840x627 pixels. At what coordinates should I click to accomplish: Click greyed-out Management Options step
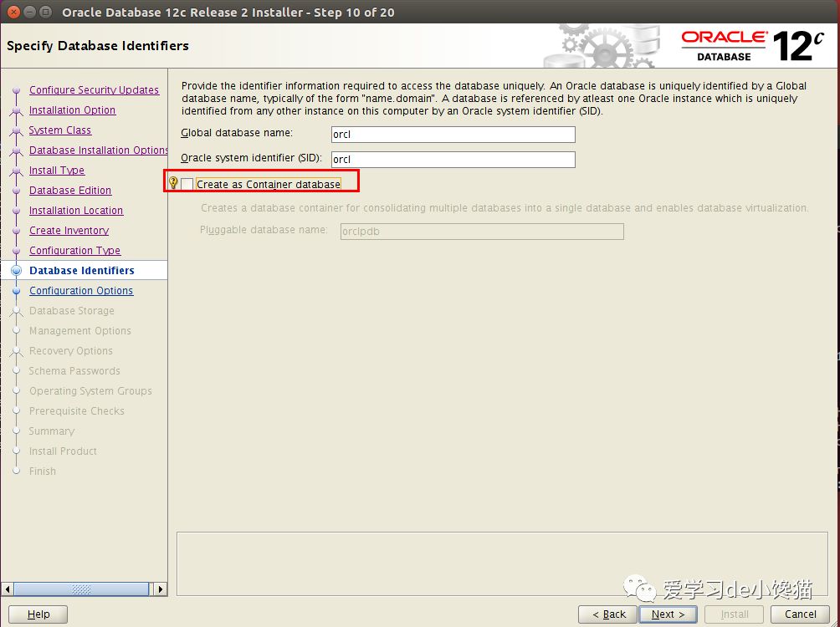[79, 331]
